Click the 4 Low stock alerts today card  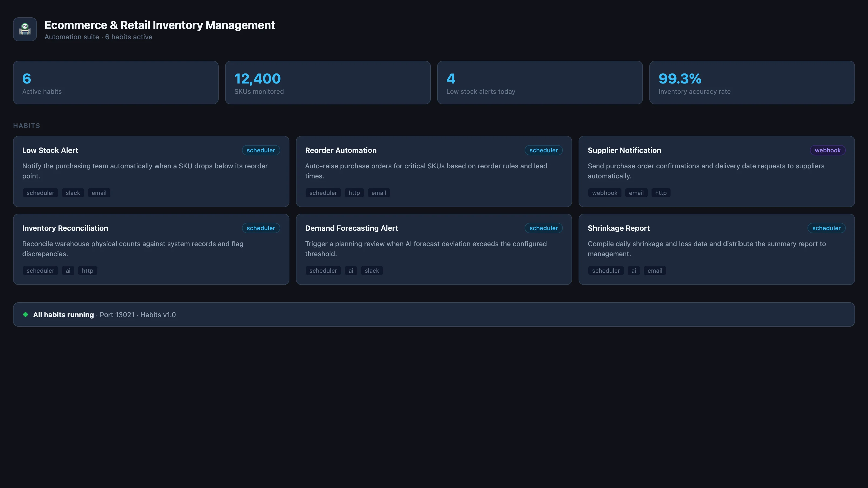(x=540, y=82)
